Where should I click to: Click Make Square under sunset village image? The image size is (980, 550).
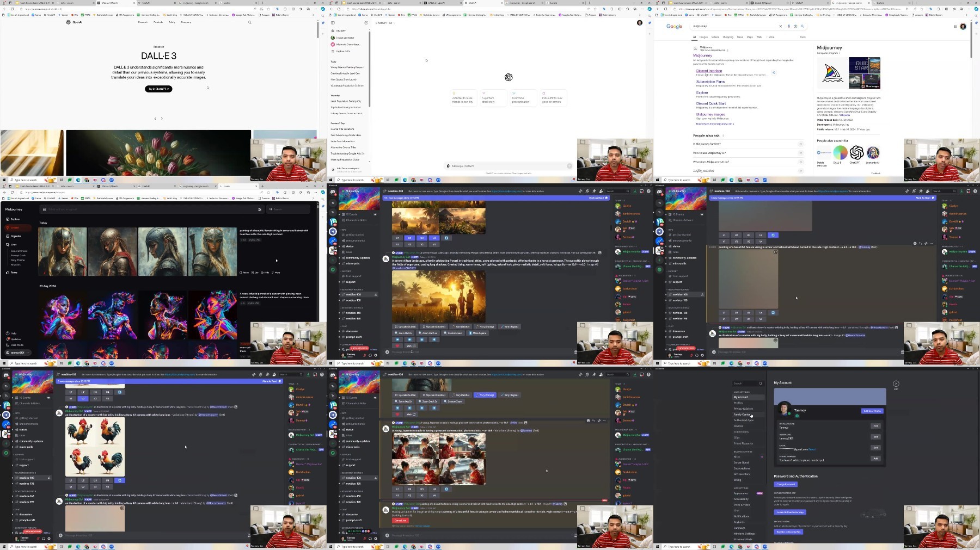pyautogui.click(x=478, y=333)
